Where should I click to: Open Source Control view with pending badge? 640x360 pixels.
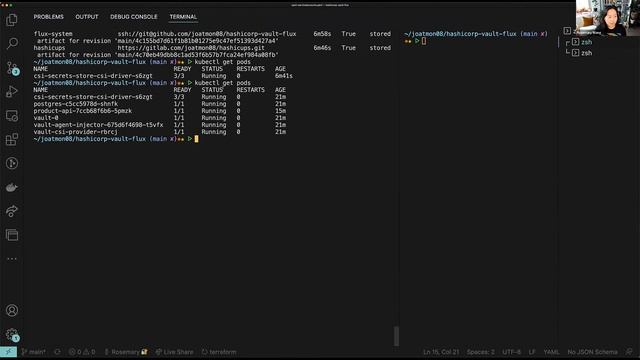12,68
